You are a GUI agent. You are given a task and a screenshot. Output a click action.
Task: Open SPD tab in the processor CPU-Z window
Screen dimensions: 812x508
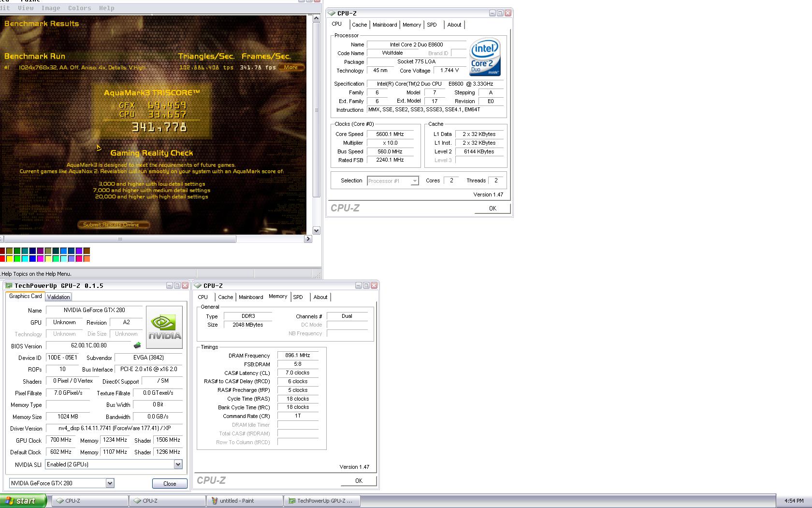click(x=432, y=25)
